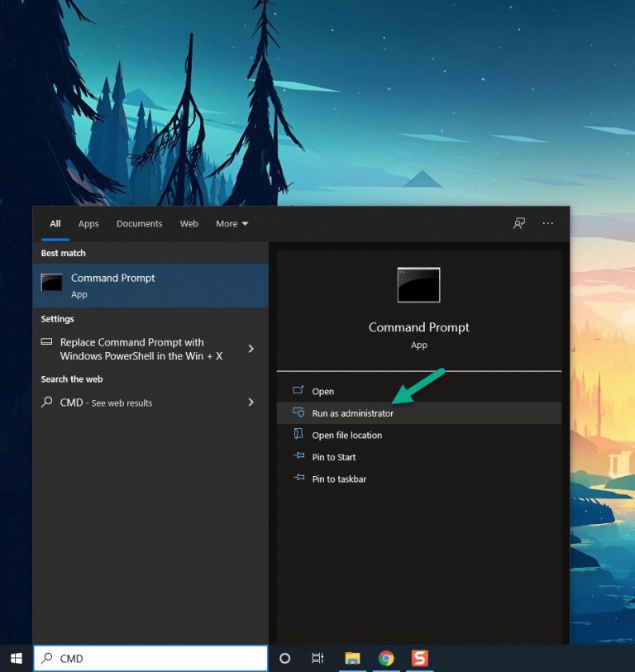Choose Pin to taskbar
The height and width of the screenshot is (672, 635).
point(419,479)
